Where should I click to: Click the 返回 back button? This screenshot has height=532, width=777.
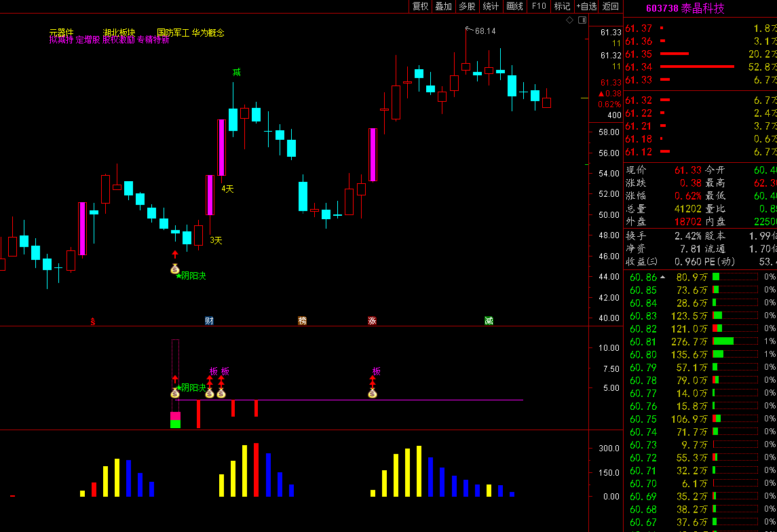click(611, 6)
